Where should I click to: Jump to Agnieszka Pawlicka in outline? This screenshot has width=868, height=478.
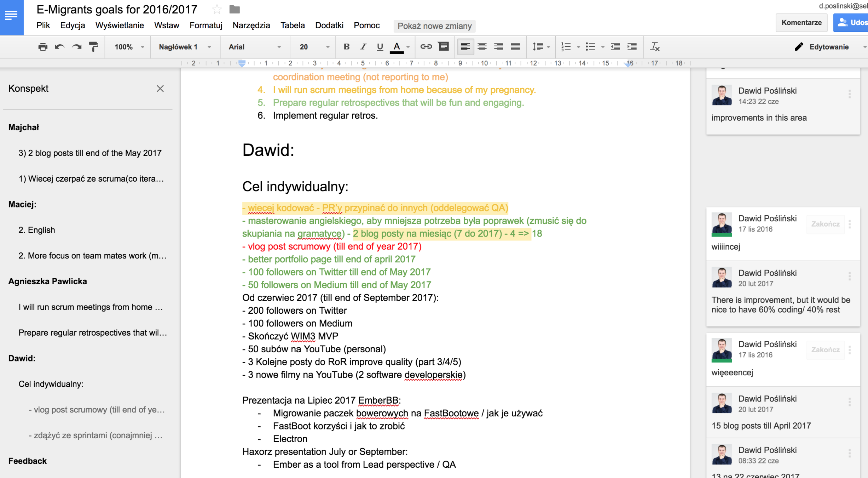pyautogui.click(x=48, y=281)
